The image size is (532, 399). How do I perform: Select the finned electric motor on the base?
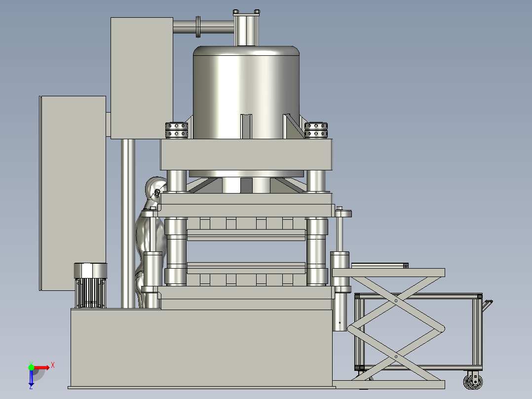click(x=91, y=285)
